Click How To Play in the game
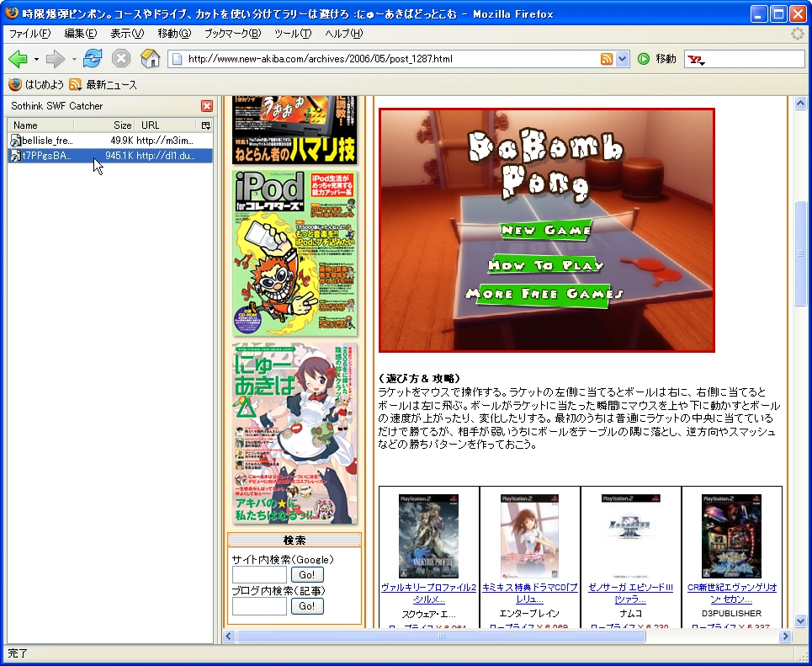 coord(546,265)
